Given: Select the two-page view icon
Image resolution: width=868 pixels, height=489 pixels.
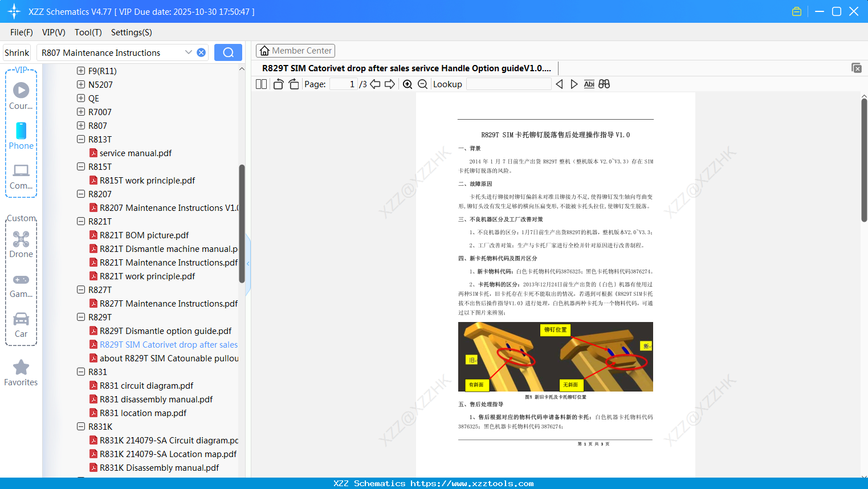Looking at the screenshot, I should coord(260,84).
